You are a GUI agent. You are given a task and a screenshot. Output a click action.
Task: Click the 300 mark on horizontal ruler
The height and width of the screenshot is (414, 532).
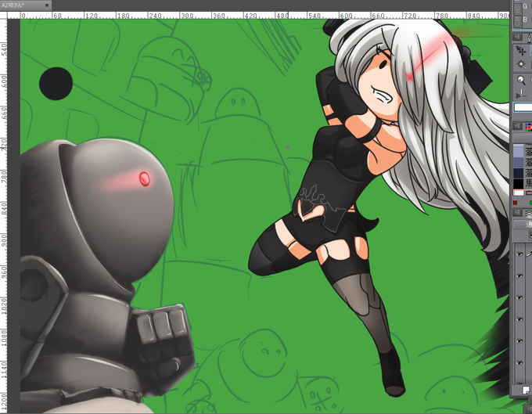[187, 16]
